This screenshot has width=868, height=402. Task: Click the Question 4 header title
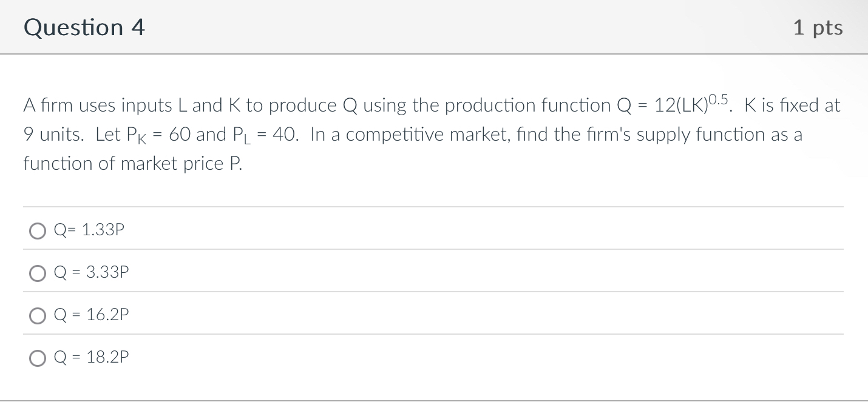coord(84,27)
